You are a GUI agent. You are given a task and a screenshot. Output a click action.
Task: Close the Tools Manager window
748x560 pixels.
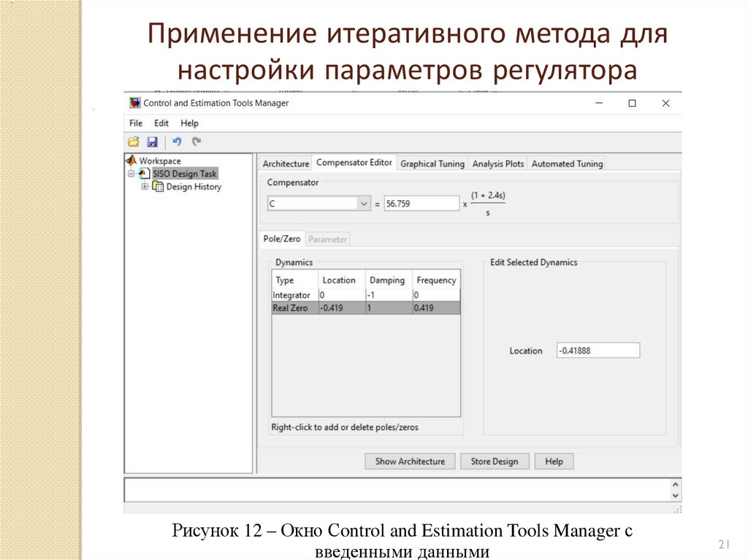click(x=666, y=103)
